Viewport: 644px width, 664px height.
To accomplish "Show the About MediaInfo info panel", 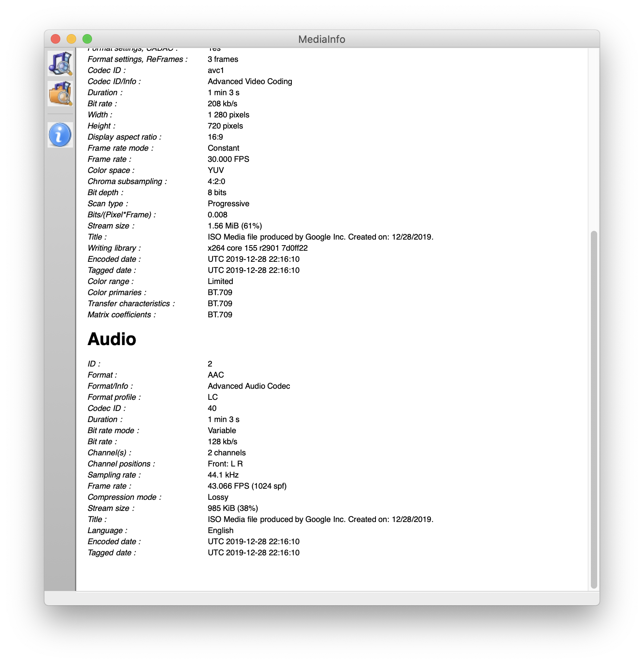I will 60,134.
